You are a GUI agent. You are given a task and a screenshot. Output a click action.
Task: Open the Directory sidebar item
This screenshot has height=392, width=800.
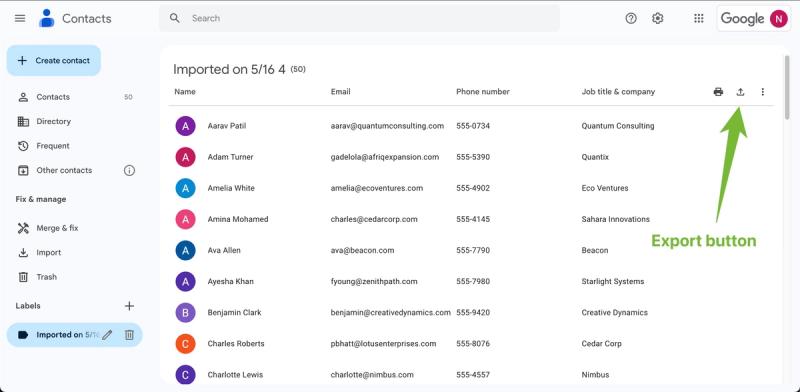tap(74, 121)
